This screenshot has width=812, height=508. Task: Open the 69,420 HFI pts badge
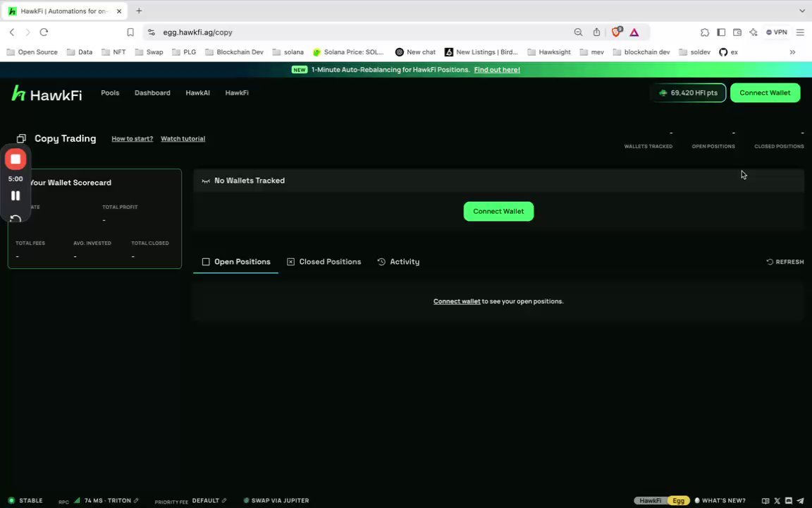coord(688,93)
